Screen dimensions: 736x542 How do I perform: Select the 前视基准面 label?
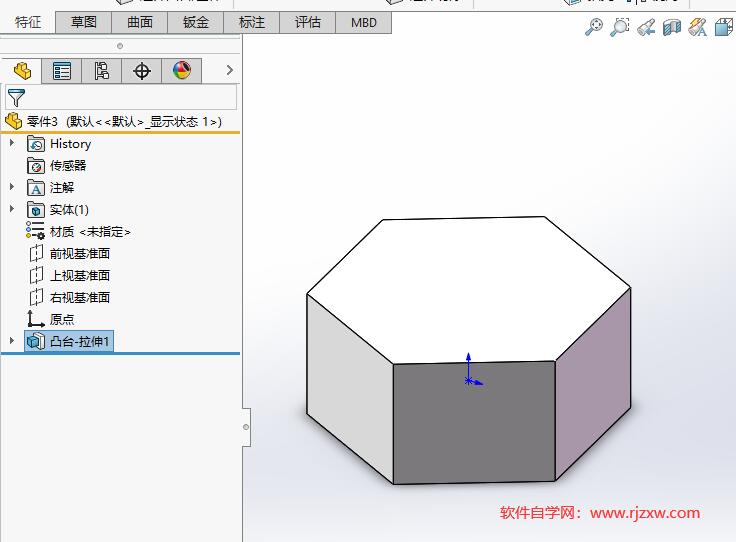[80, 254]
